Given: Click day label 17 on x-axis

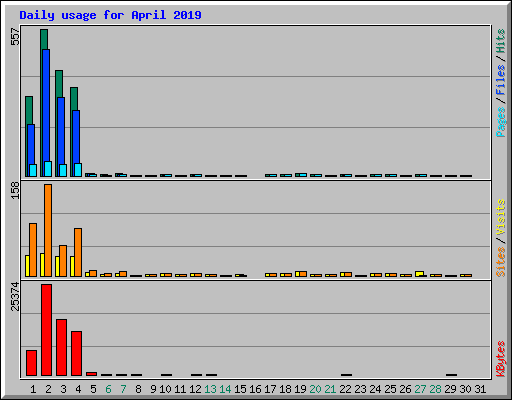Looking at the screenshot, I should 270,389.
